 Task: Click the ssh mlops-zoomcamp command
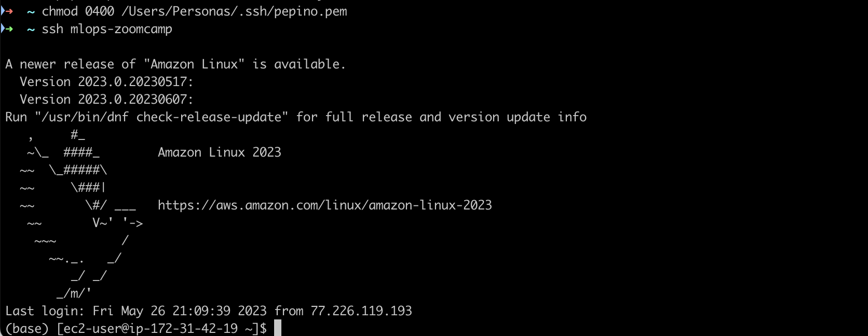click(107, 29)
